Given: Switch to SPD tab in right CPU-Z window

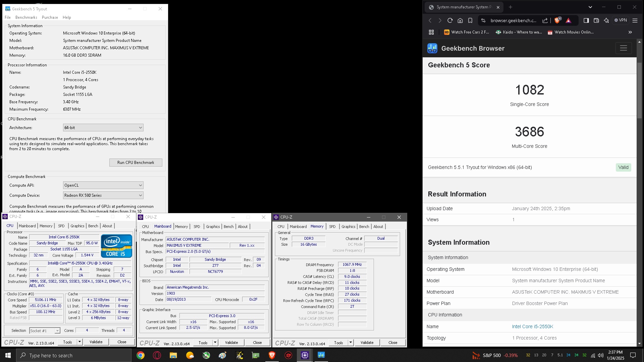Looking at the screenshot, I should [332, 227].
